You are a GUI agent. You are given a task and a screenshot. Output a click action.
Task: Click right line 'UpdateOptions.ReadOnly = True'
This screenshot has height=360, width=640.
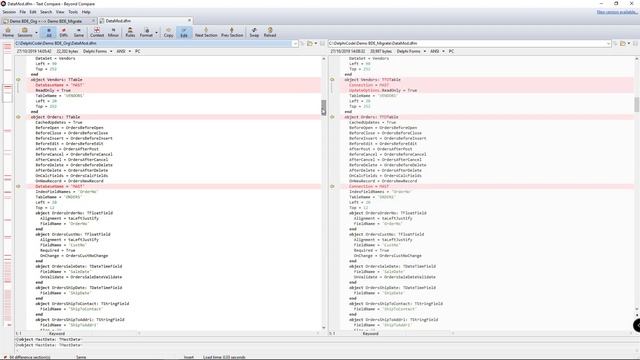click(383, 90)
